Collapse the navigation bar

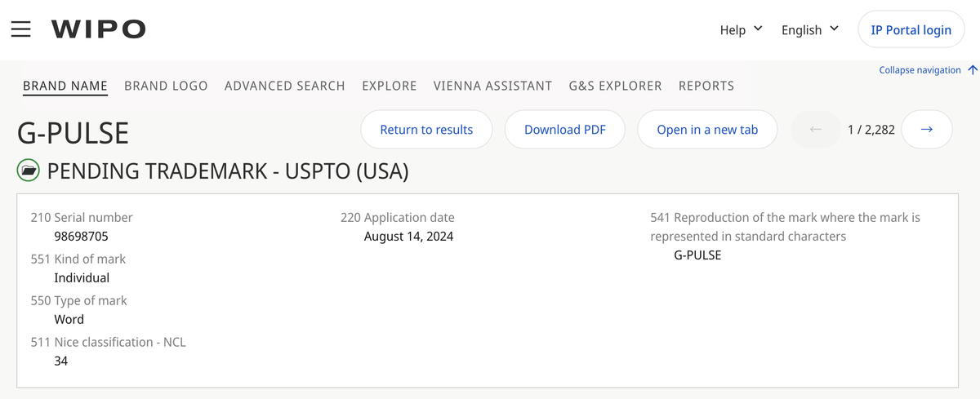(x=928, y=70)
